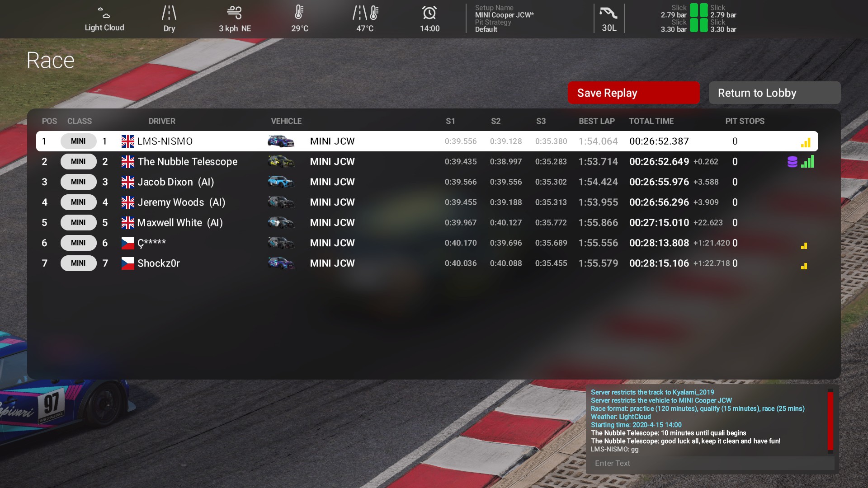Click the rear-left tyre indicator
This screenshot has width=868, height=488.
pyautogui.click(x=694, y=25)
